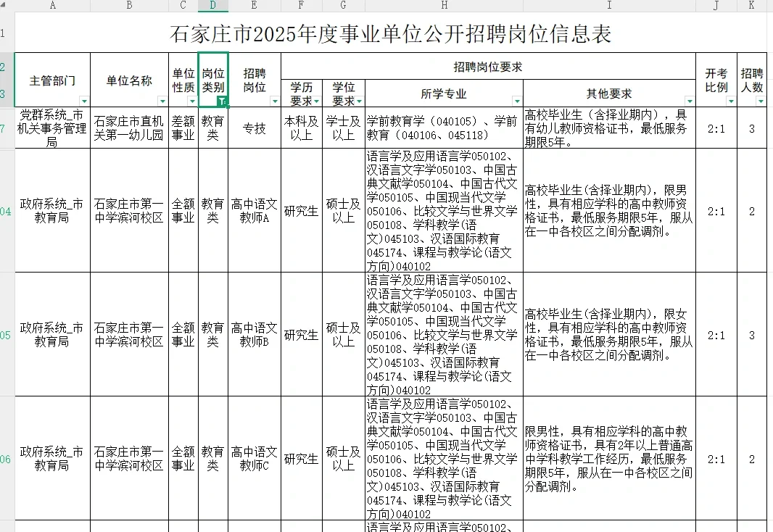Image resolution: width=773 pixels, height=532 pixels.
Task: Open the filter icon on 单位性质 header
Action: click(x=192, y=101)
